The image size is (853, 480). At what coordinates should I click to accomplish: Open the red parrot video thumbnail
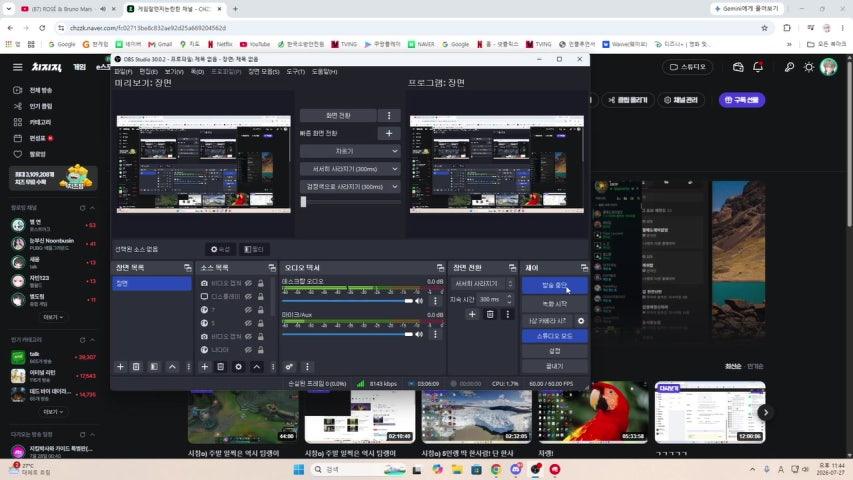tap(593, 412)
